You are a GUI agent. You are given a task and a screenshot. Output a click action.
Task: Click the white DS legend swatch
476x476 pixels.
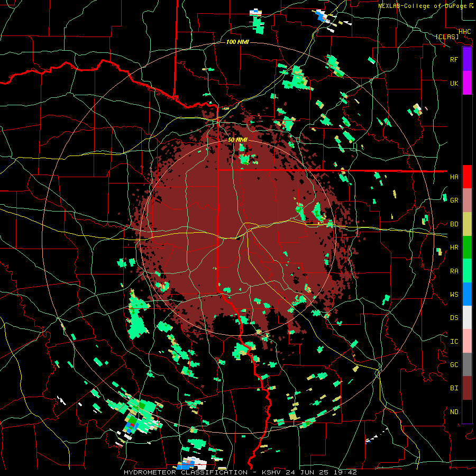pyautogui.click(x=467, y=317)
